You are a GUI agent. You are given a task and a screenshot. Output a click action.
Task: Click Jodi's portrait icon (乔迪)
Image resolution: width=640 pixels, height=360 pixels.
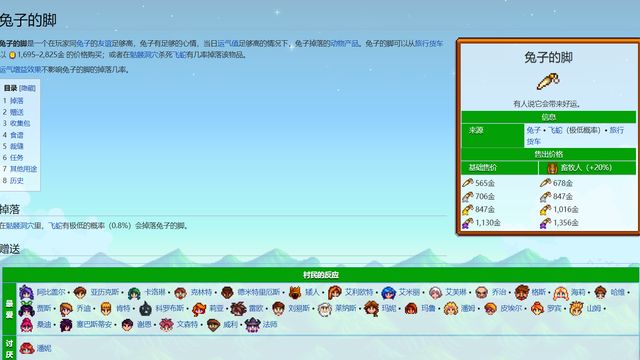click(66, 309)
